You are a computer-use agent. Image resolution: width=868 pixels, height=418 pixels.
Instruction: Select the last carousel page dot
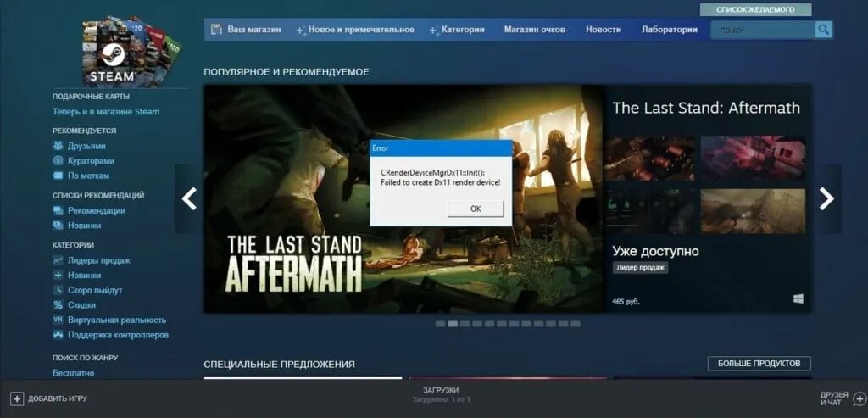(576, 324)
